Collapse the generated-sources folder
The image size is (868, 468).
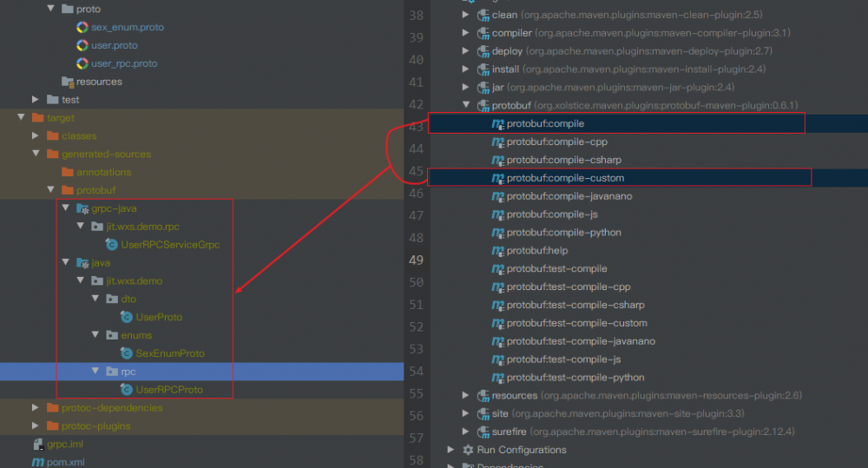36,154
